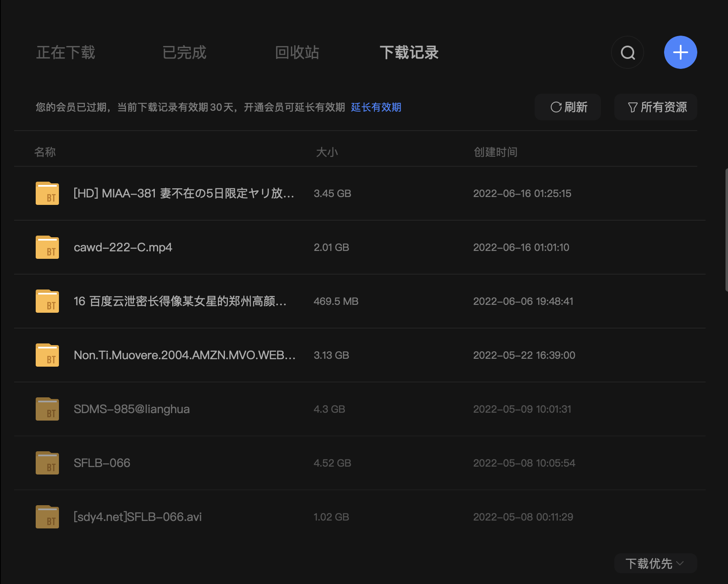This screenshot has width=728, height=584.
Task: Click the BT icon for [sdy4.net]SFLB-066.avi
Action: [x=47, y=517]
